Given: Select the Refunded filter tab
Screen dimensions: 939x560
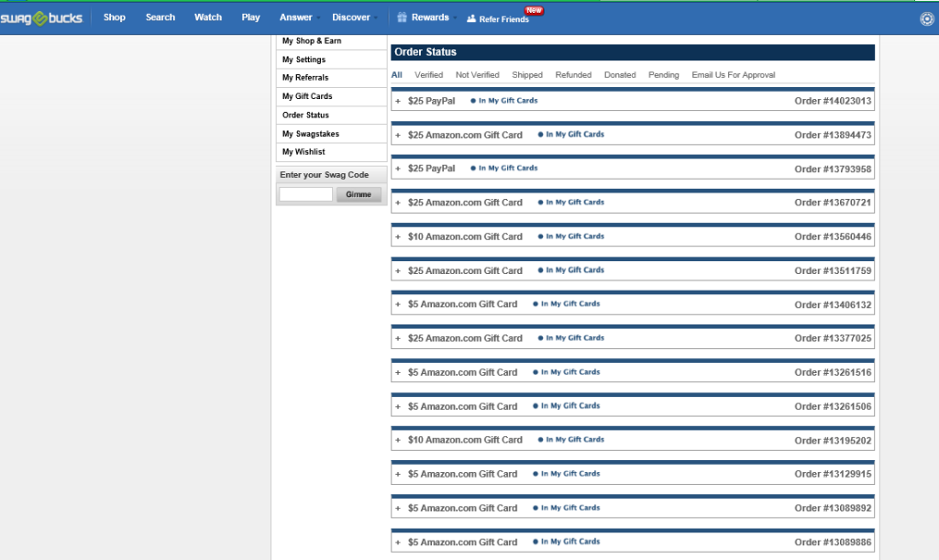Looking at the screenshot, I should tap(573, 75).
